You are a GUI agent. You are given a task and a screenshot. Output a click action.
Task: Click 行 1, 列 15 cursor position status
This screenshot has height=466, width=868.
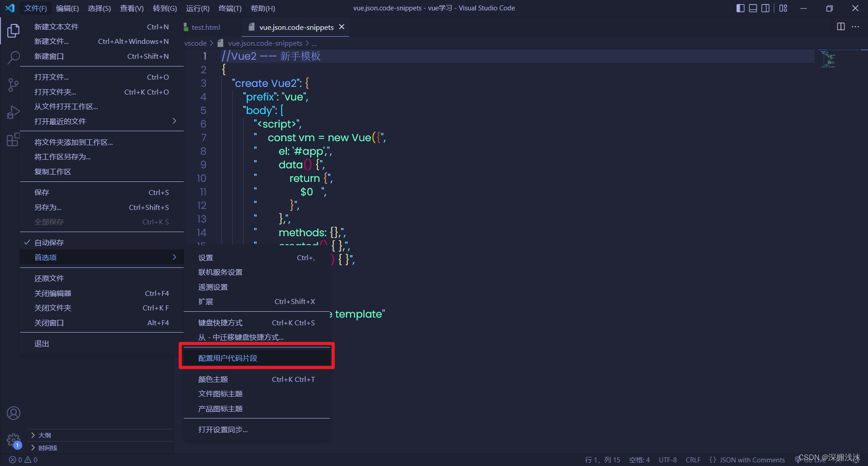[x=602, y=460]
